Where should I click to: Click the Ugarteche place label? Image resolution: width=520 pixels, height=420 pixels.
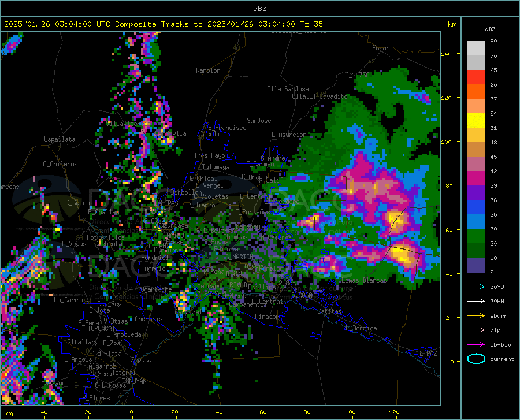156,289
